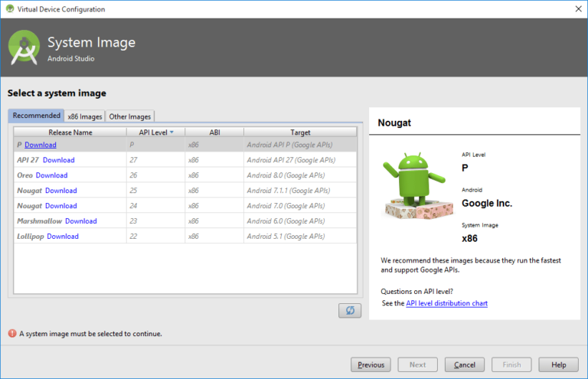This screenshot has height=379, width=588.
Task: Download the Oreo system image
Action: click(52, 175)
